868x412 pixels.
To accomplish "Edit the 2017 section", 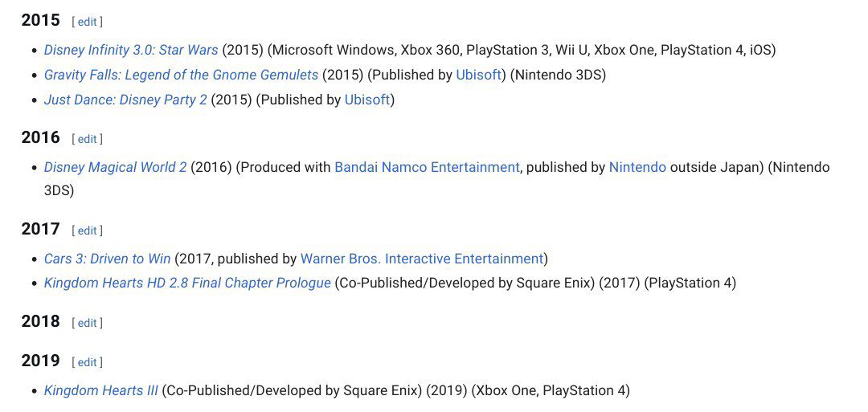I will click(88, 230).
